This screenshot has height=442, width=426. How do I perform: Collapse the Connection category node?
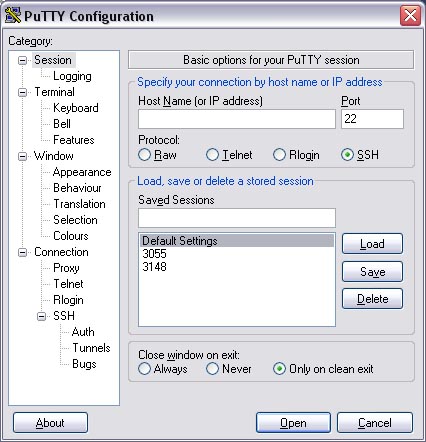(x=22, y=252)
